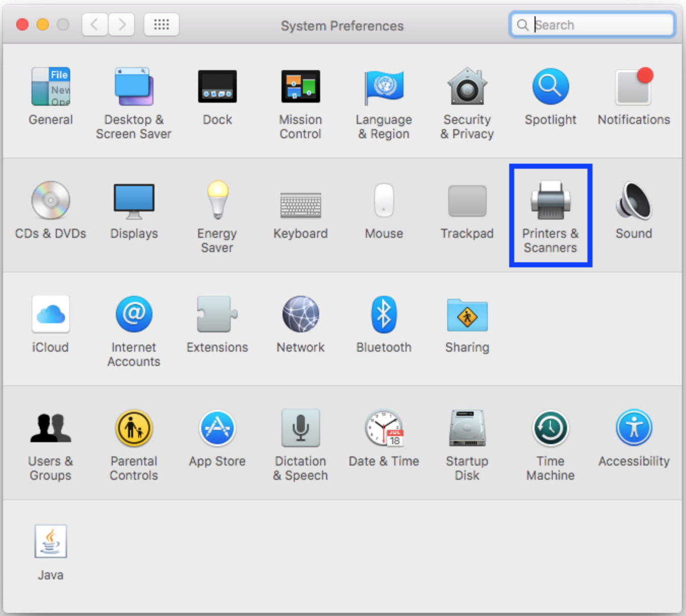This screenshot has height=616, width=686.
Task: Focus the Search field
Action: [593, 24]
